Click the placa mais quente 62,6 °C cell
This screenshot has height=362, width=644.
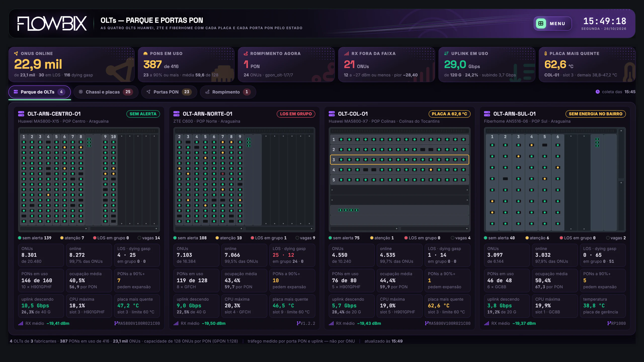pyautogui.click(x=447, y=306)
